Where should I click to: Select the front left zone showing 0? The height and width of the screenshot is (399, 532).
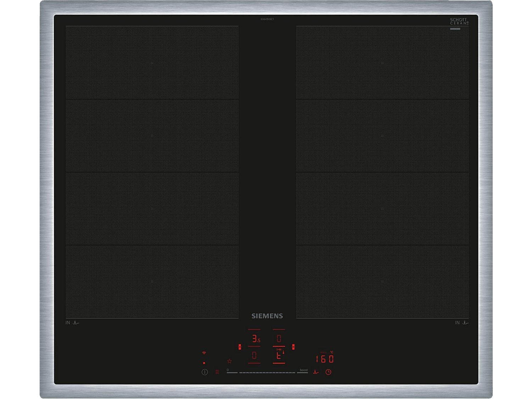click(x=254, y=355)
